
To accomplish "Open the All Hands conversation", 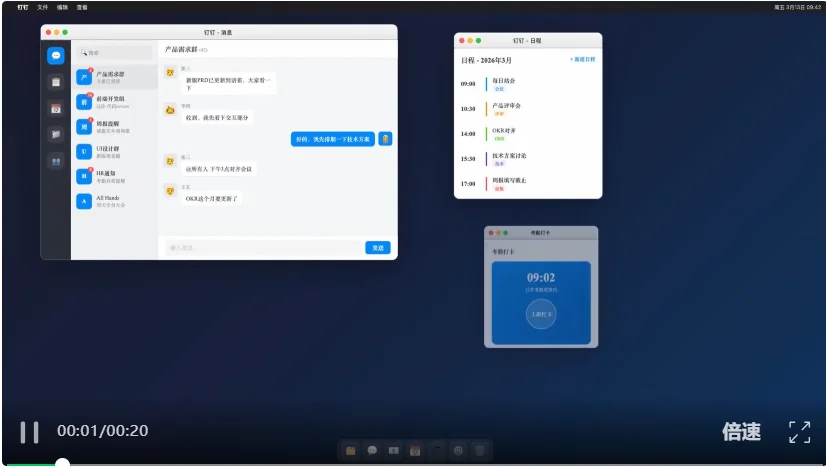I will pos(114,201).
